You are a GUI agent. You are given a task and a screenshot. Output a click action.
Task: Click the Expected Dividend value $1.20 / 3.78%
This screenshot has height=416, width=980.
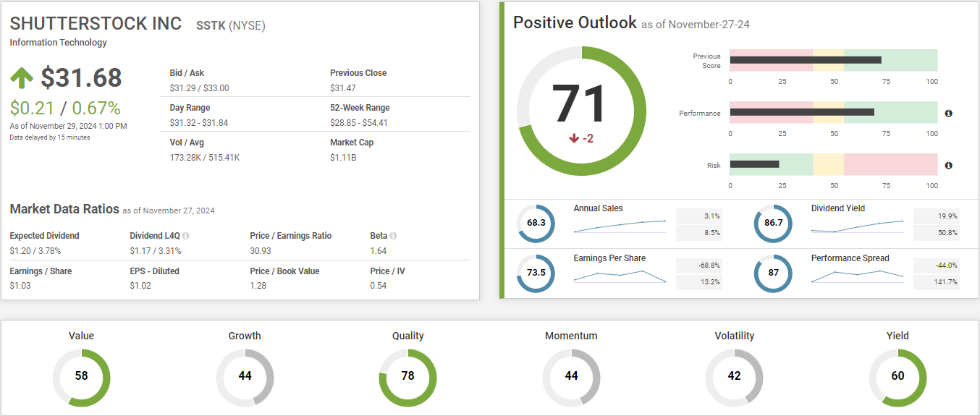coord(35,251)
